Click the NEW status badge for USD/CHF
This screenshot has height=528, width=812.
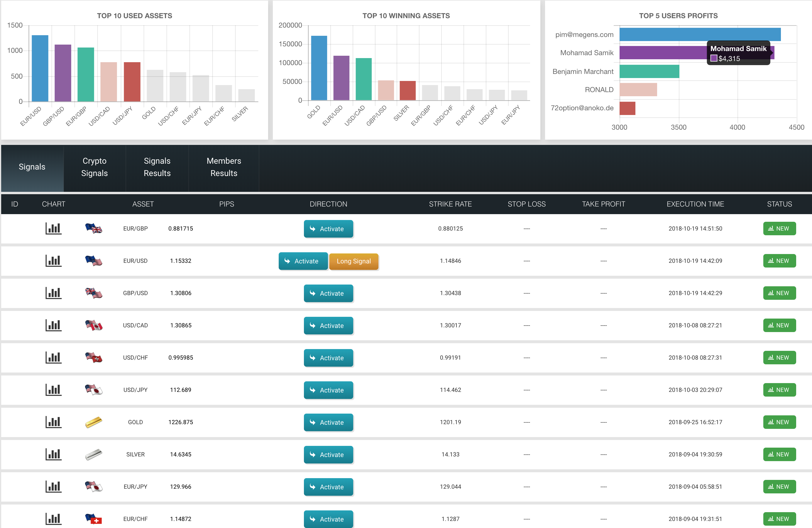[x=780, y=358]
